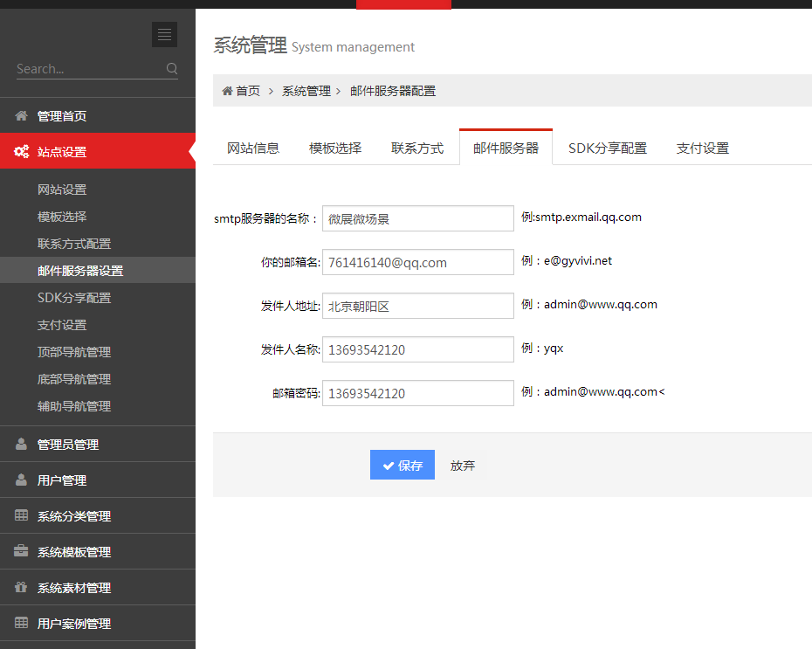The height and width of the screenshot is (649, 812).
Task: Click the 保存 save button
Action: [x=402, y=465]
